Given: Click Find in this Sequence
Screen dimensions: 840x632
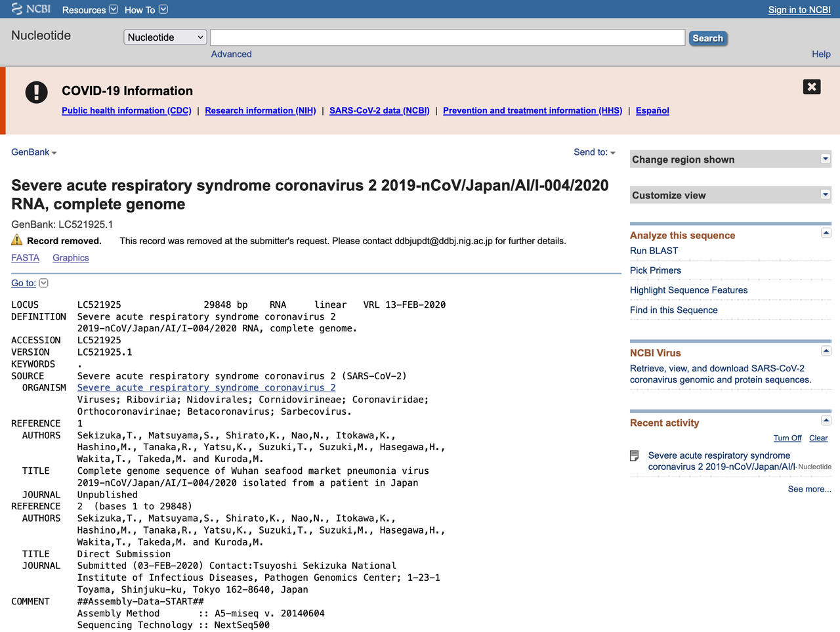Looking at the screenshot, I should click(x=674, y=310).
